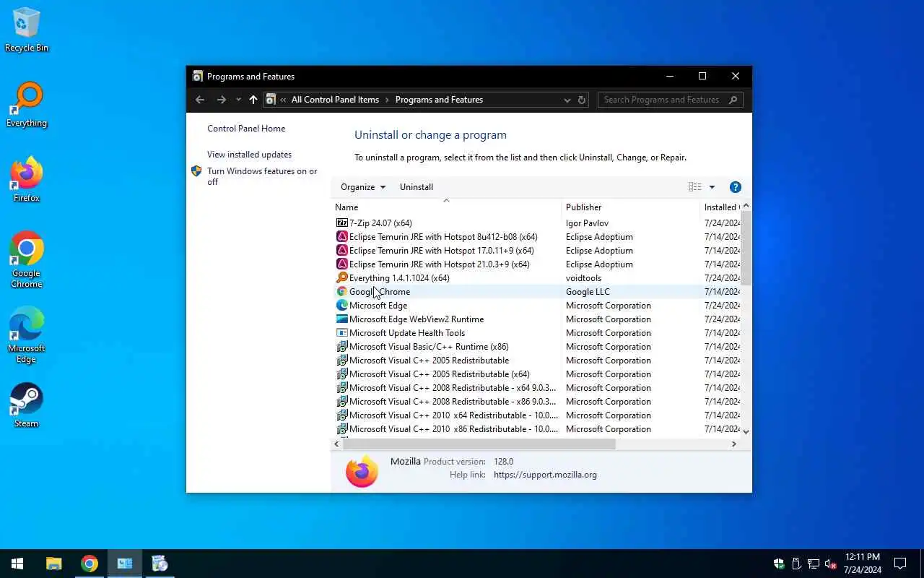Click the Microsoft Update Health Tools icon

[342, 333]
